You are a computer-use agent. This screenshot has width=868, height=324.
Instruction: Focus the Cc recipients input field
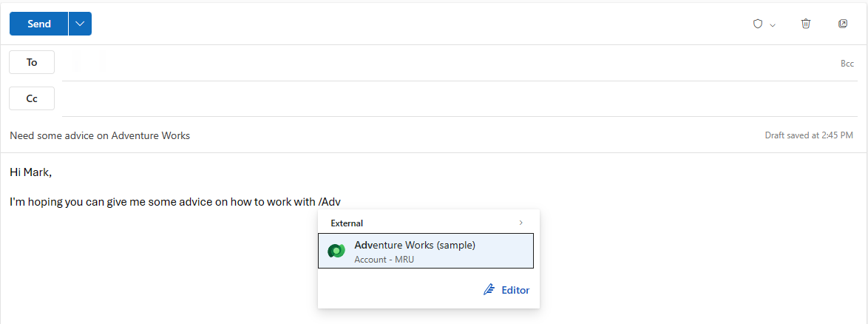pos(459,98)
